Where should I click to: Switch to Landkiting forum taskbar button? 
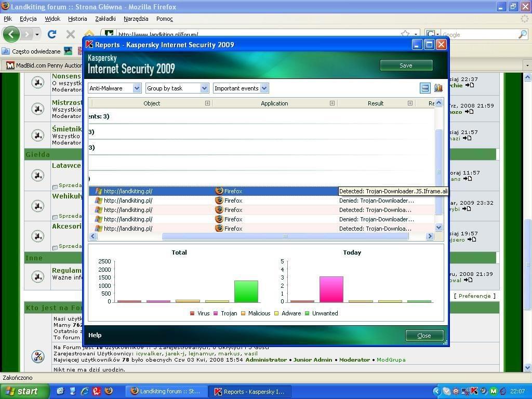166,392
